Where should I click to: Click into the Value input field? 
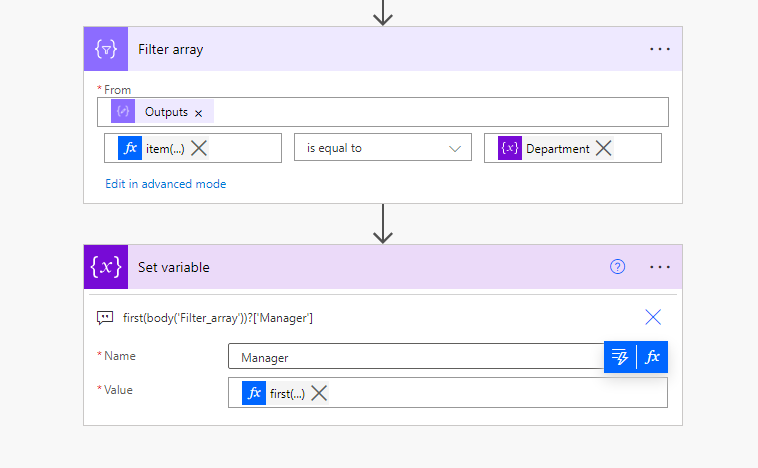point(448,393)
